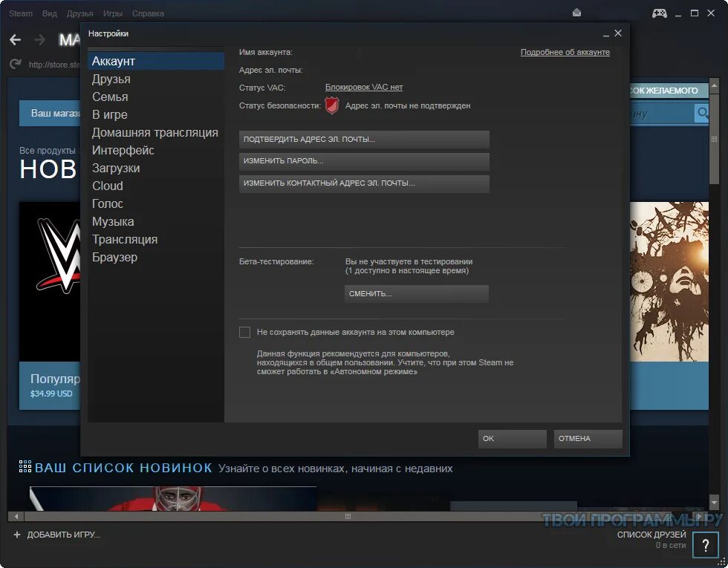Open the hockey goalie banner thumbnail
The height and width of the screenshot is (568, 728).
point(172,499)
